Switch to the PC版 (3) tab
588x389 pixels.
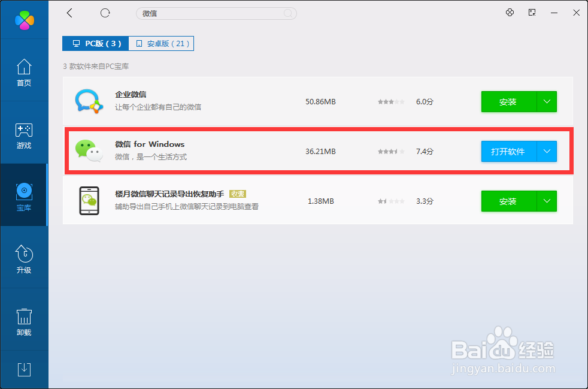click(x=96, y=44)
